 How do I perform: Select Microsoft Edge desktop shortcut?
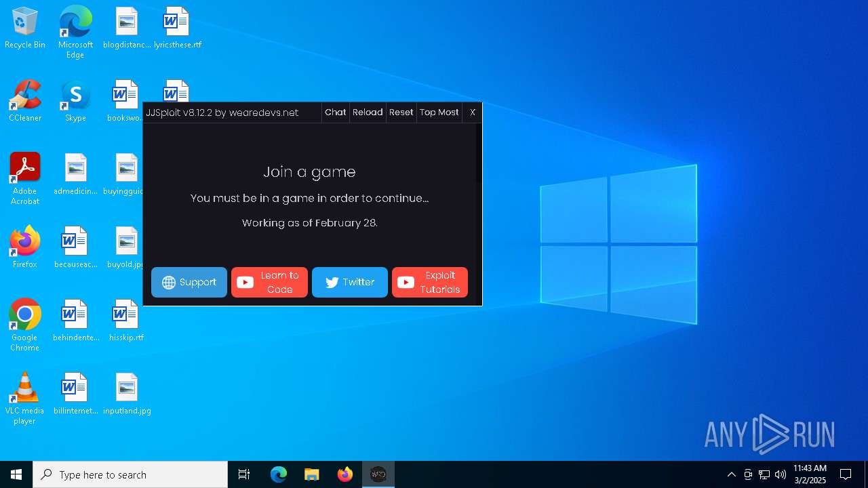tap(75, 33)
